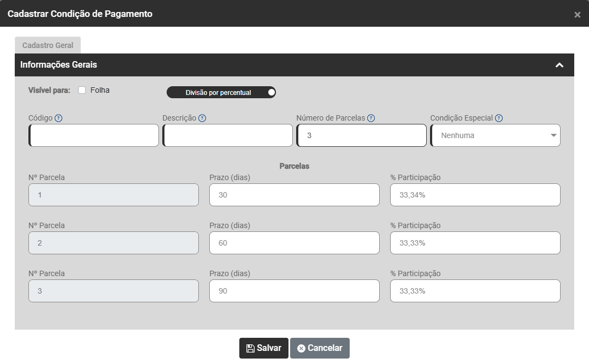Screen dimensions: 589x364
Task: Enable the Folha checkbox
Action: (x=82, y=91)
